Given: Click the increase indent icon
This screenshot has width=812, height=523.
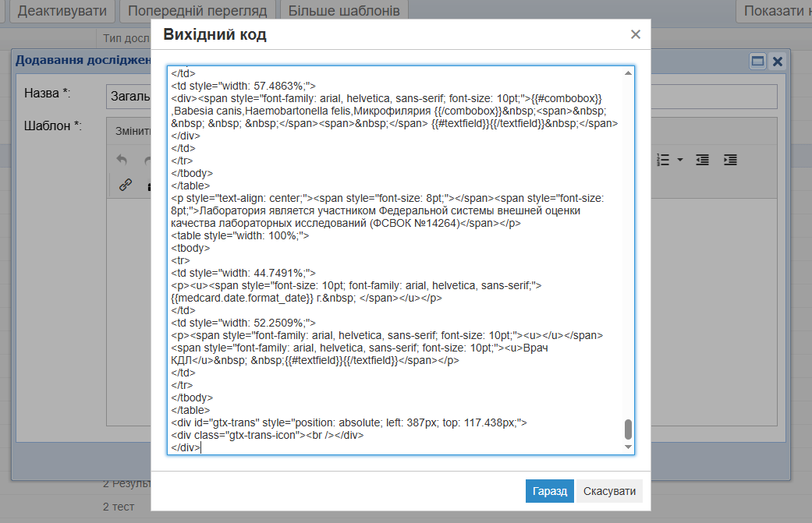Looking at the screenshot, I should click(730, 160).
